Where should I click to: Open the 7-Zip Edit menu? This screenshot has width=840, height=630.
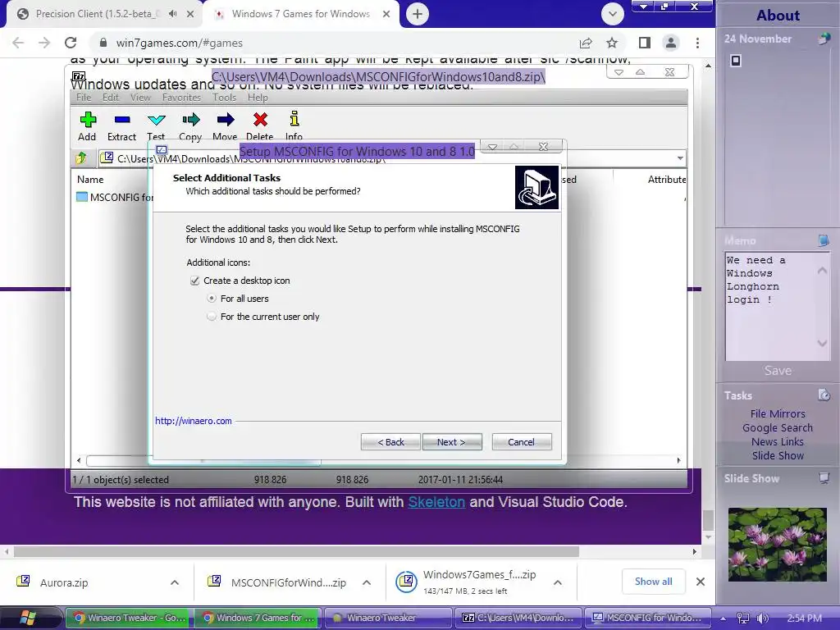(x=111, y=98)
